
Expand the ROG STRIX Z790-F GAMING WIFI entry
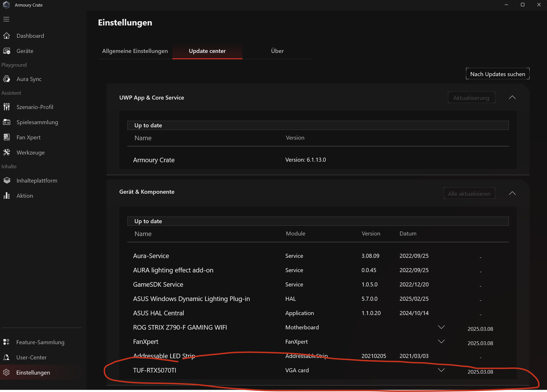pyautogui.click(x=441, y=327)
